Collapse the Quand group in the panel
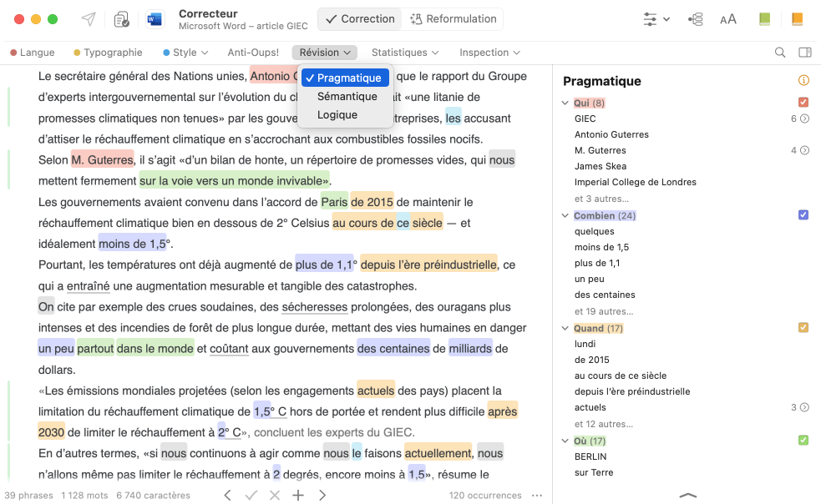The image size is (821, 504). [565, 329]
